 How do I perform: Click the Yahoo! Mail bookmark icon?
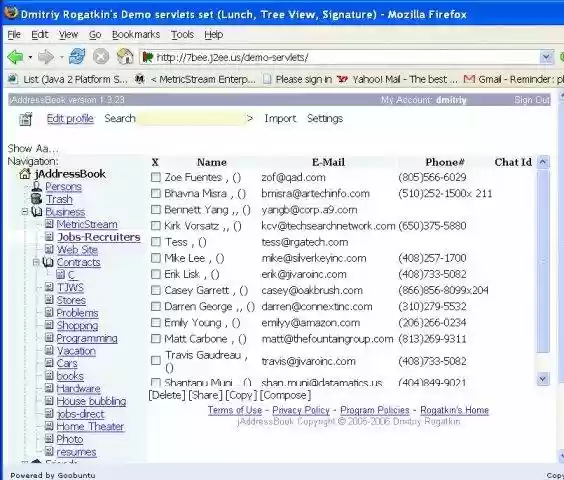click(342, 79)
